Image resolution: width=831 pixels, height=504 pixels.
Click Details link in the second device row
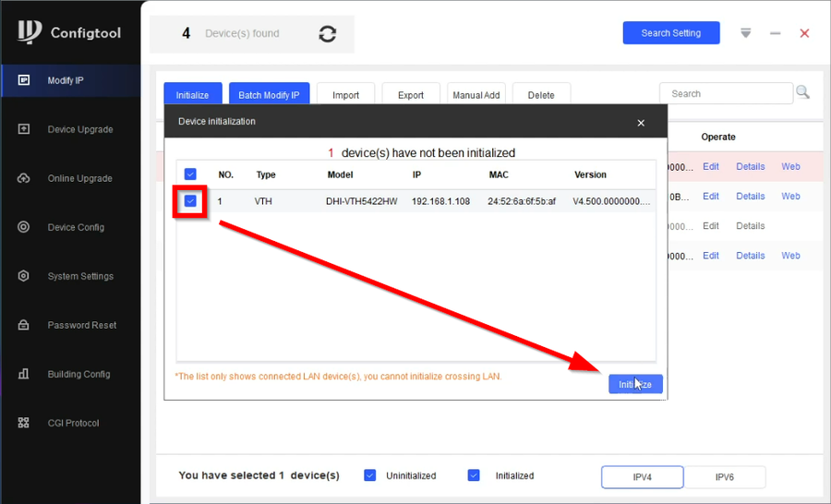tap(751, 196)
